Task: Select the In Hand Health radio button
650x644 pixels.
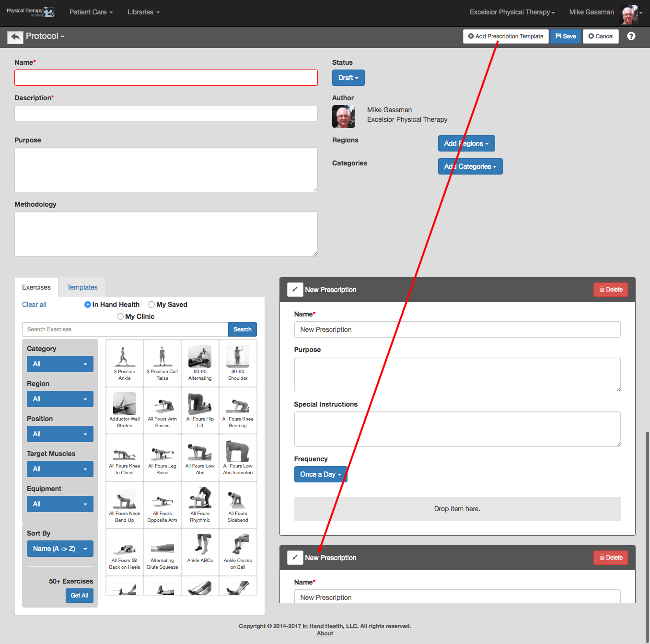Action: tap(88, 304)
